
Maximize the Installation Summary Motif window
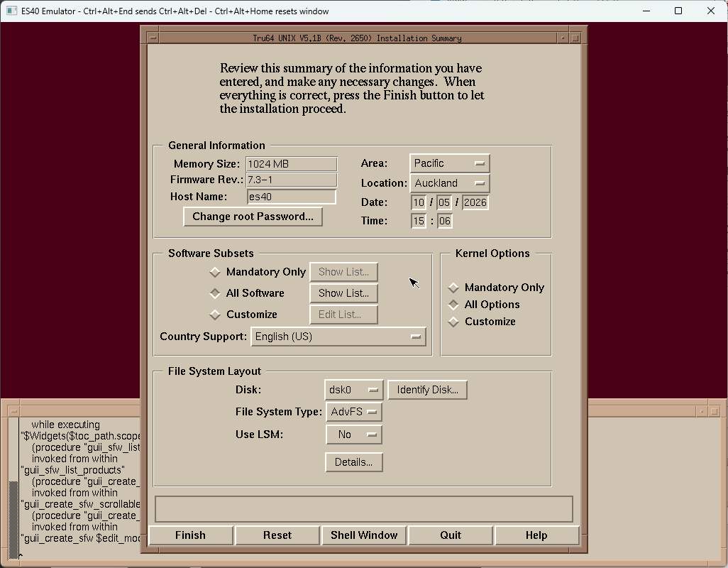(575, 38)
